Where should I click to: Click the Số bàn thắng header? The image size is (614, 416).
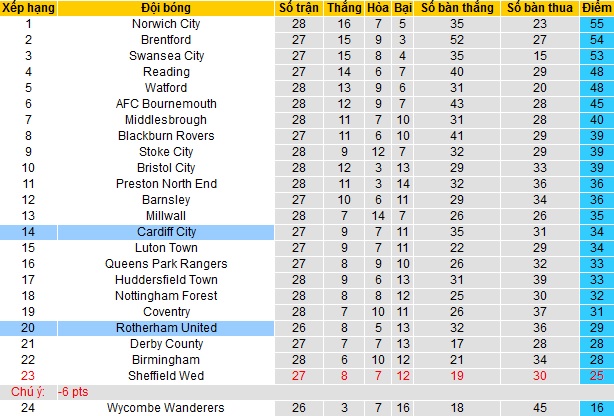pyautogui.click(x=457, y=8)
